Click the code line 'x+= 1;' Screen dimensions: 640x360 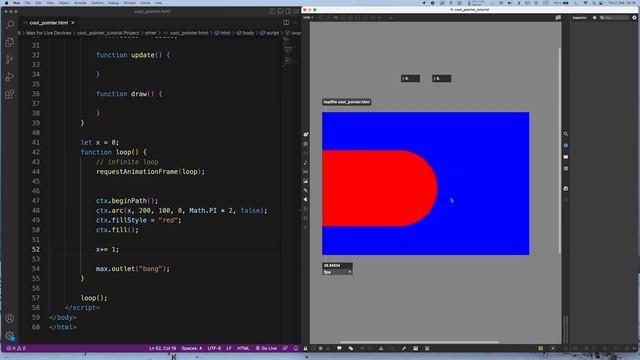(x=107, y=249)
